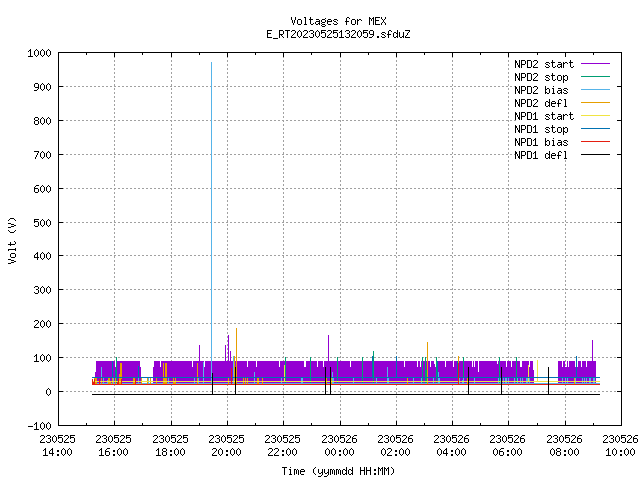
Task: Click the purple spike just before 00:00
Action: point(329,348)
